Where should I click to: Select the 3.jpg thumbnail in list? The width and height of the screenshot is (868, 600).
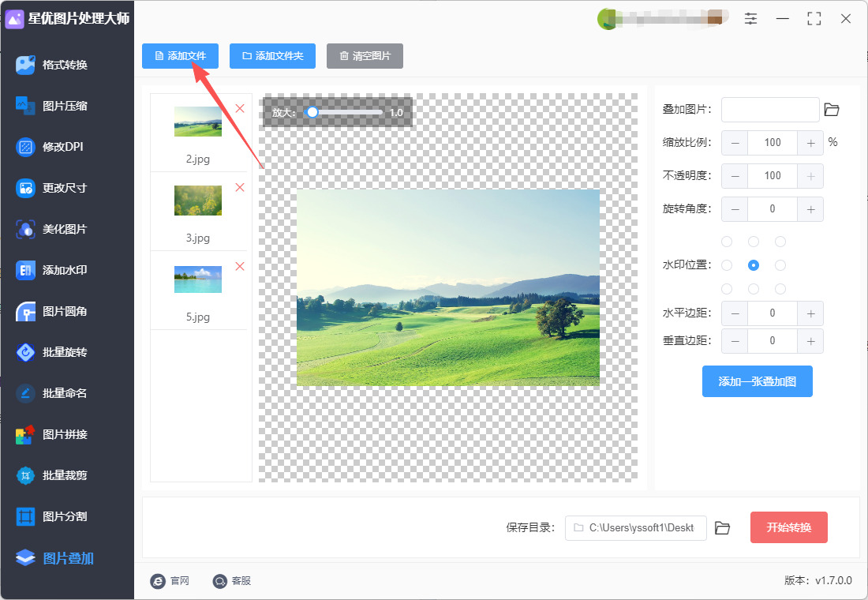click(x=198, y=201)
